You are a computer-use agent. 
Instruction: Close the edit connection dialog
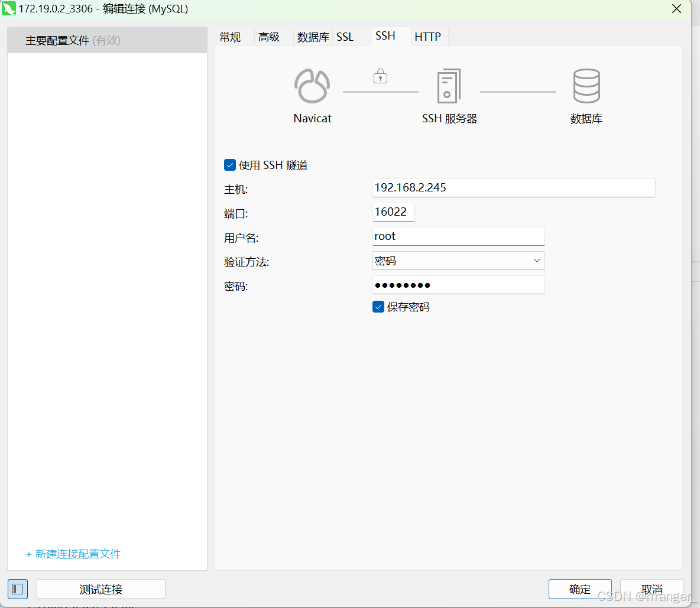click(676, 9)
